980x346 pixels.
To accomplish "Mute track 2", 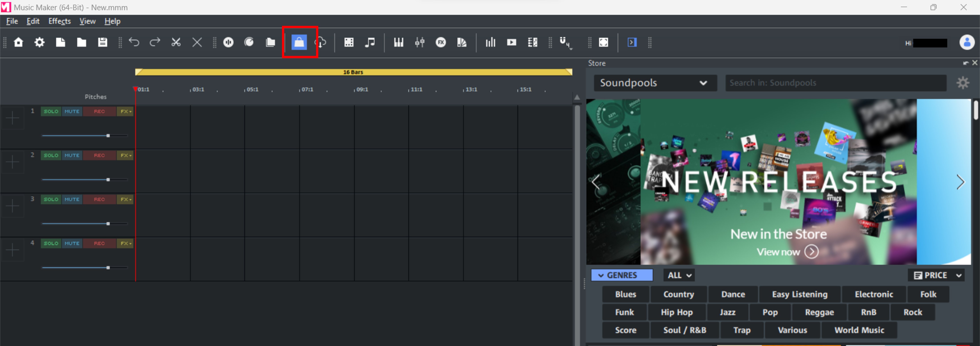I will tap(71, 155).
